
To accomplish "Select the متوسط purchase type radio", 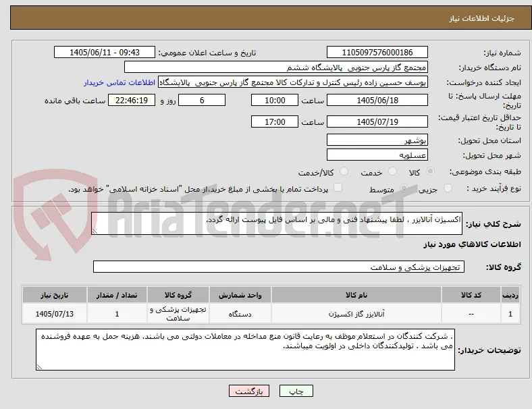I will [x=404, y=188].
